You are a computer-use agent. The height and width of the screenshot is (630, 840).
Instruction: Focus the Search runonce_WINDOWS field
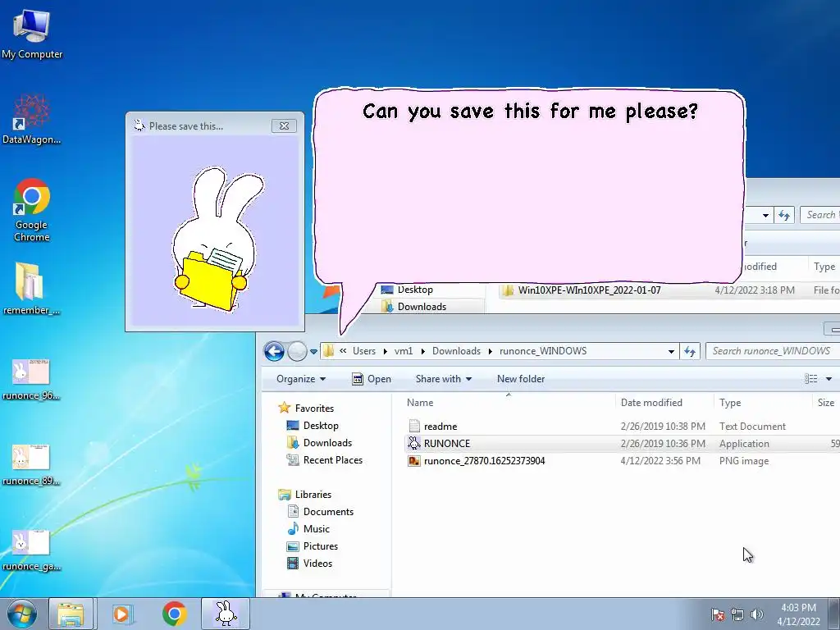(772, 351)
